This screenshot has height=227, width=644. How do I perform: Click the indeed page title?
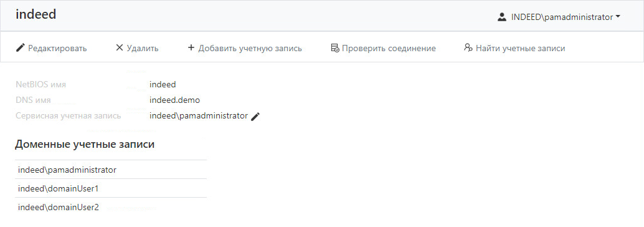(36, 14)
